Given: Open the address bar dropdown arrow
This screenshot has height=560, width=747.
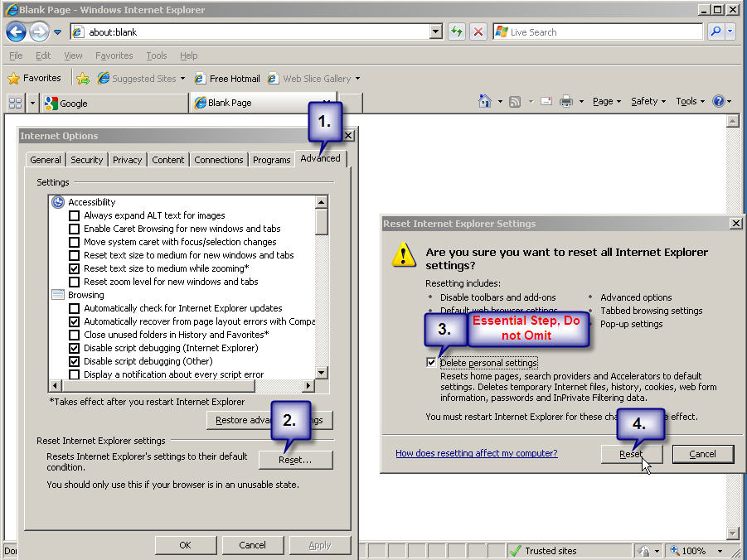Looking at the screenshot, I should pos(435,32).
